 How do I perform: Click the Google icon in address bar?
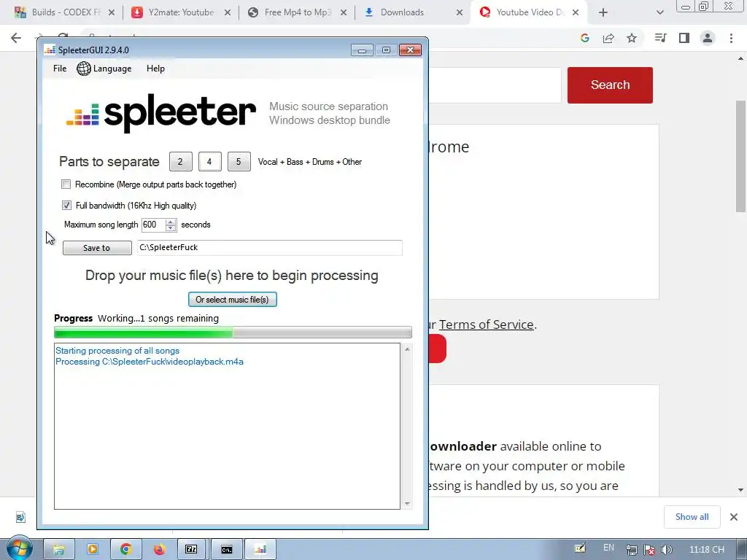(x=585, y=38)
